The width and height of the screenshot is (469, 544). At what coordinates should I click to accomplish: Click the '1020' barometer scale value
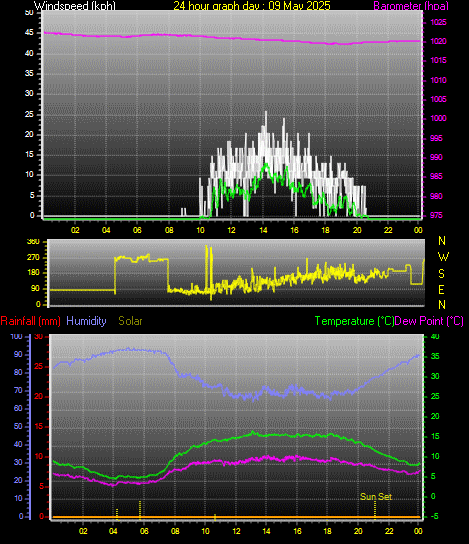click(x=438, y=41)
